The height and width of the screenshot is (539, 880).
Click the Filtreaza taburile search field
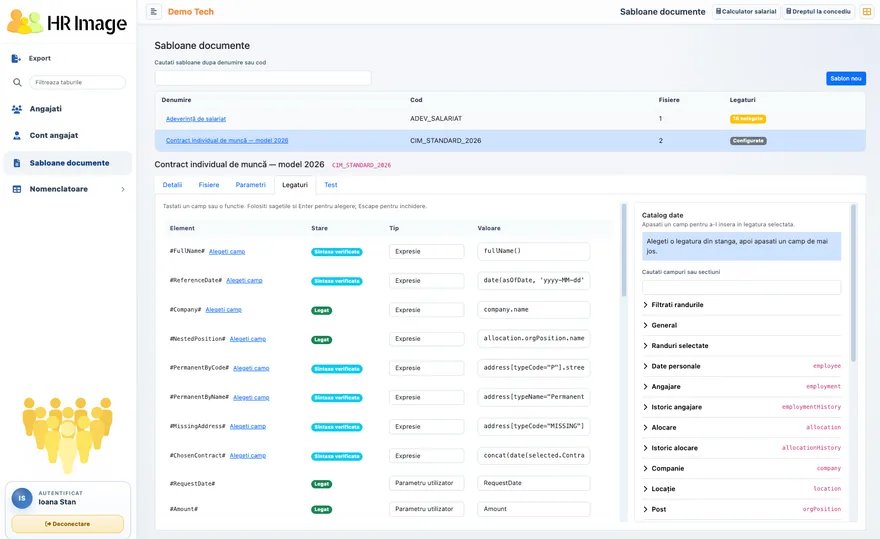coord(77,83)
